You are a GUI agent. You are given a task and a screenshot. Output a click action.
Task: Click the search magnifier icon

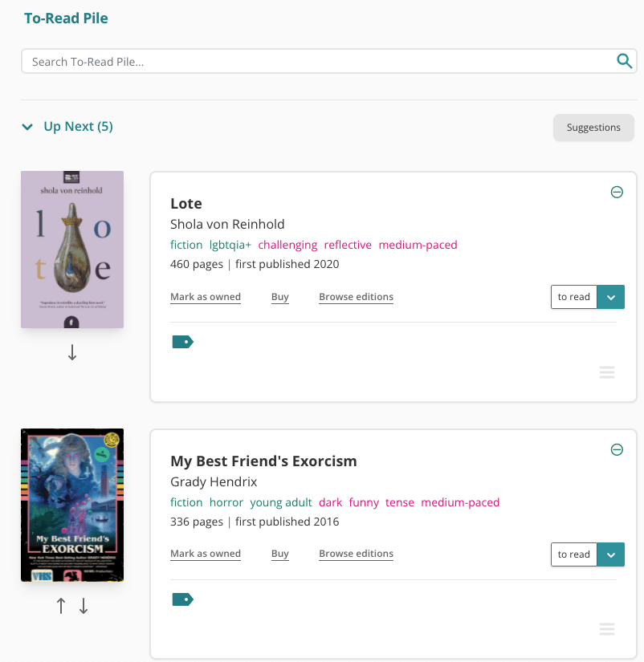point(624,61)
